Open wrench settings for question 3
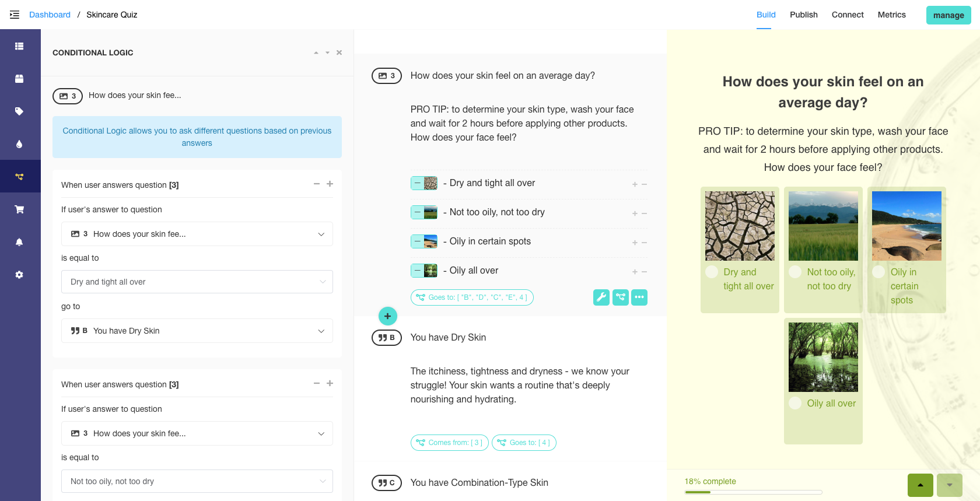Image resolution: width=980 pixels, height=501 pixels. (x=601, y=297)
